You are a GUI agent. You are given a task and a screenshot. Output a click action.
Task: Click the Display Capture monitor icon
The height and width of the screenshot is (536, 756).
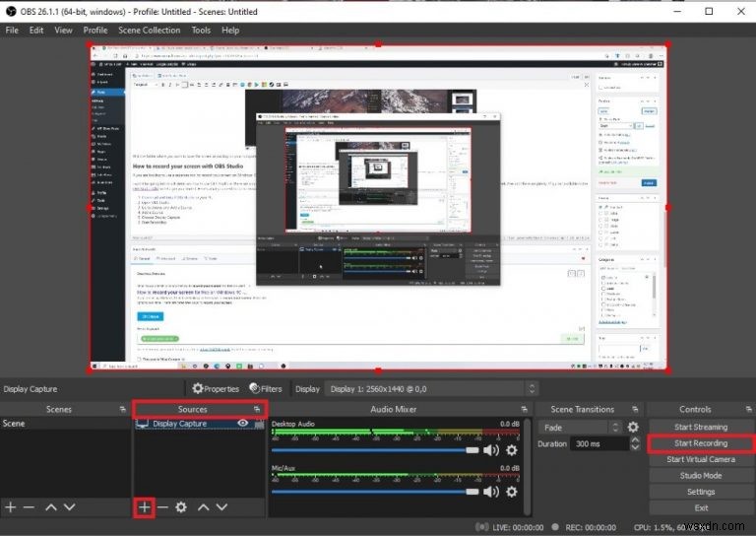tap(142, 424)
